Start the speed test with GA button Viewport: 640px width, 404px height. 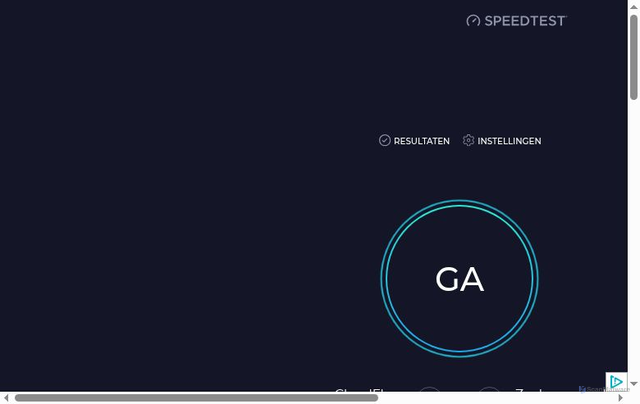tap(460, 279)
